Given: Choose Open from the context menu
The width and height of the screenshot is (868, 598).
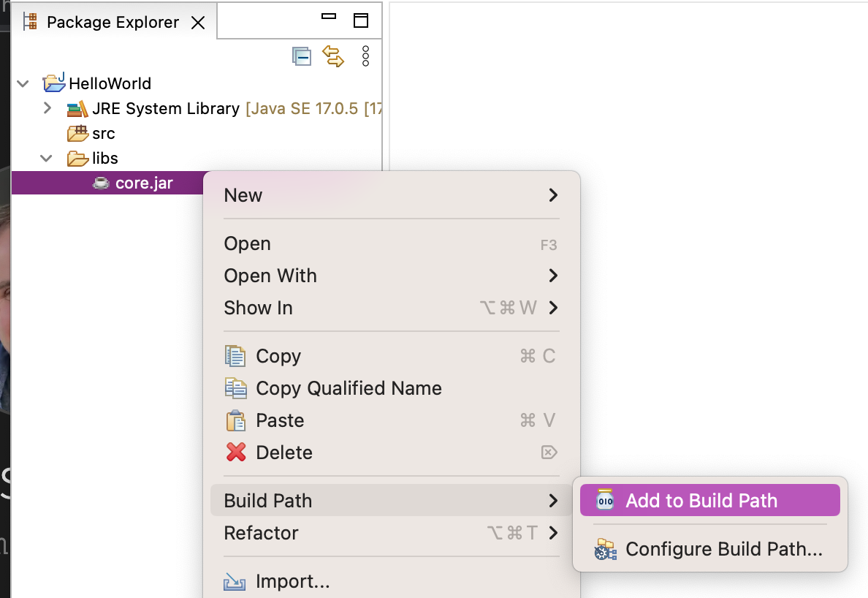Looking at the screenshot, I should (248, 243).
